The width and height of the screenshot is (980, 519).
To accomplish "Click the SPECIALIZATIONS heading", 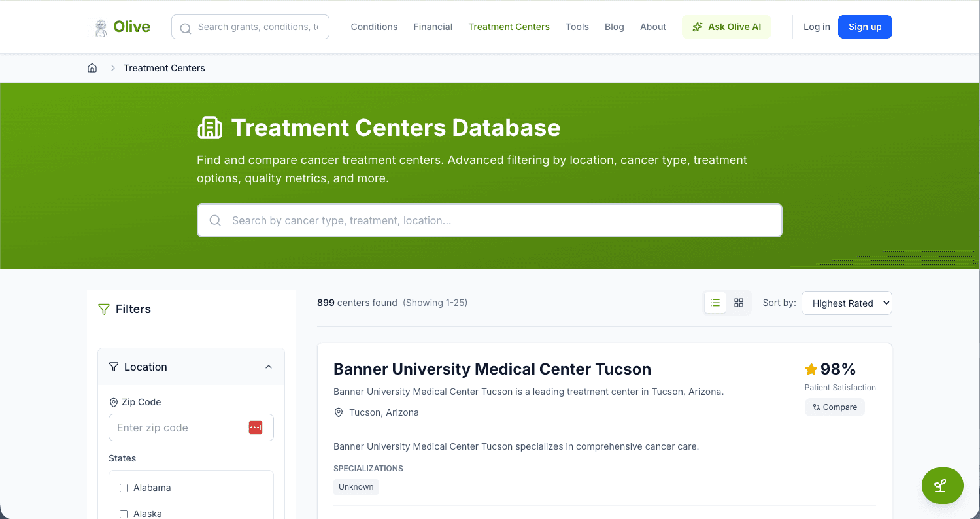I will tap(368, 469).
